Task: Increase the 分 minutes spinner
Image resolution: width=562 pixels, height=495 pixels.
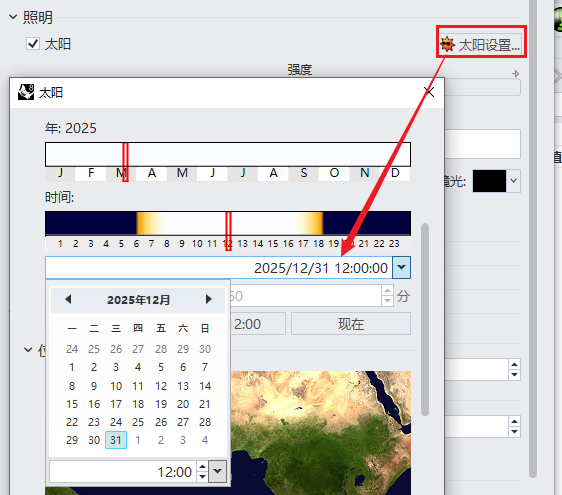Action: click(x=387, y=291)
